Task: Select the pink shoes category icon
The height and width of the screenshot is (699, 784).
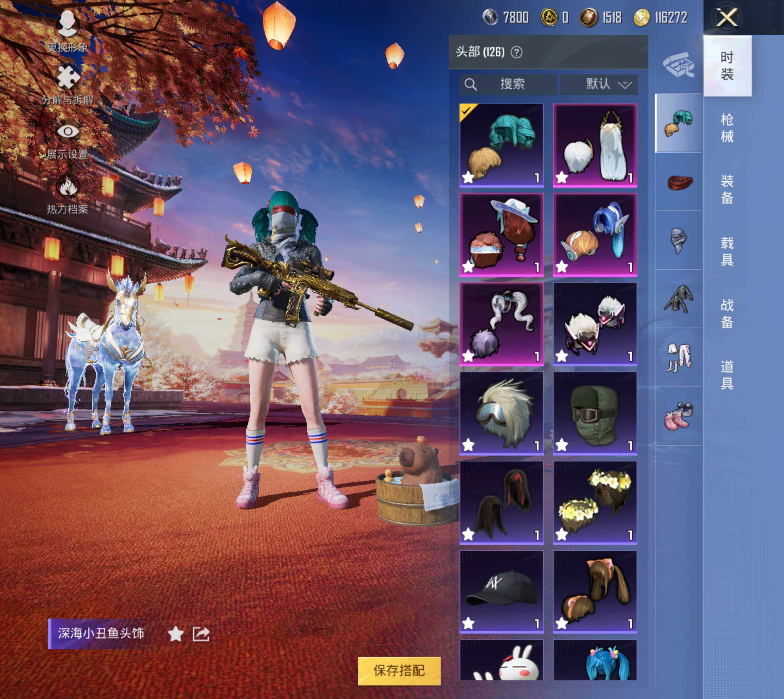Action: 678,416
